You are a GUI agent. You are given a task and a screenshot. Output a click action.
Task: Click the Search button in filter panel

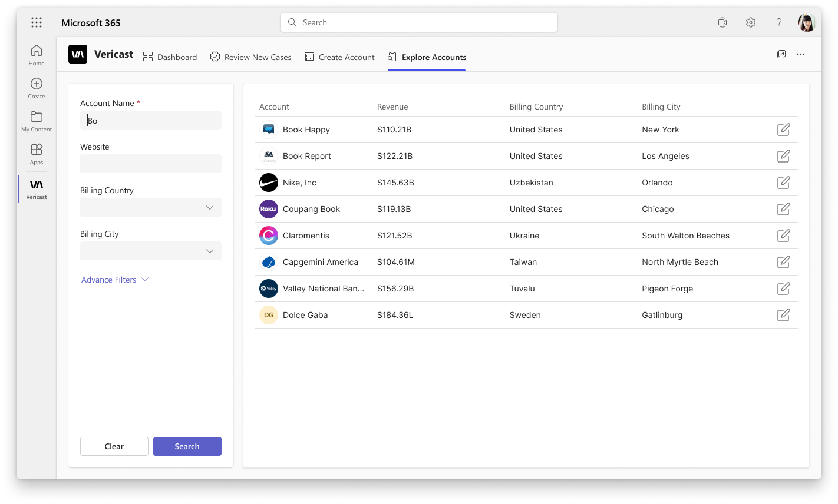(187, 446)
